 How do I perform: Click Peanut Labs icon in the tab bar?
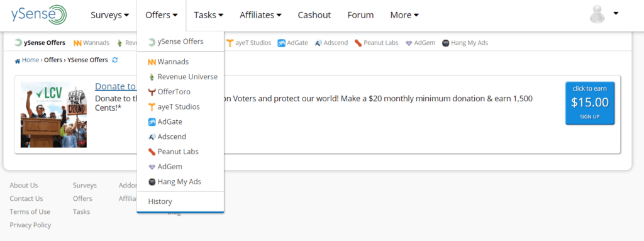(x=358, y=43)
